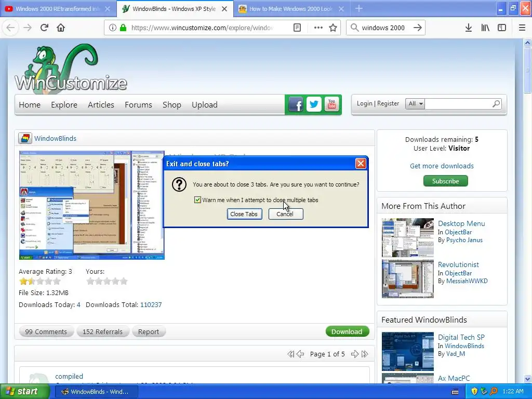This screenshot has width=532, height=399.
Task: Click the search arrow next to windows 2000
Action: pos(418,28)
